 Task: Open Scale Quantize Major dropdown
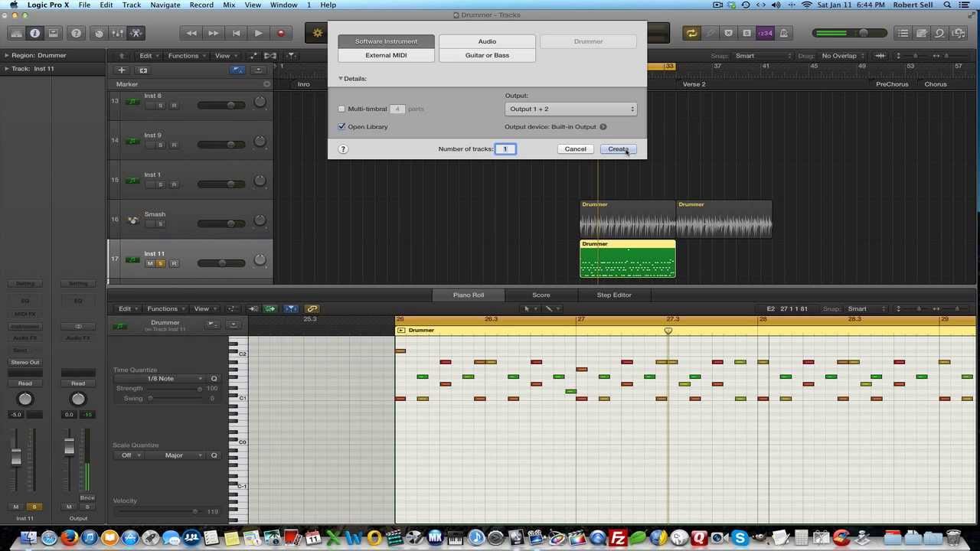pyautogui.click(x=174, y=455)
